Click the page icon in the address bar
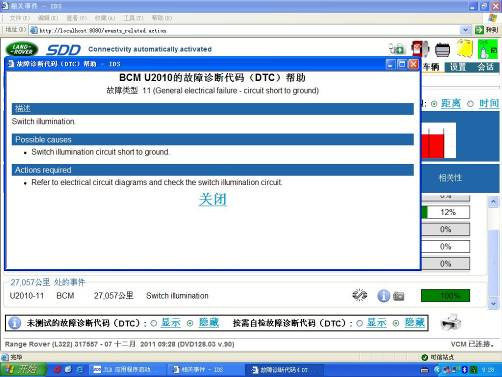The height and width of the screenshot is (377, 502). tap(34, 30)
